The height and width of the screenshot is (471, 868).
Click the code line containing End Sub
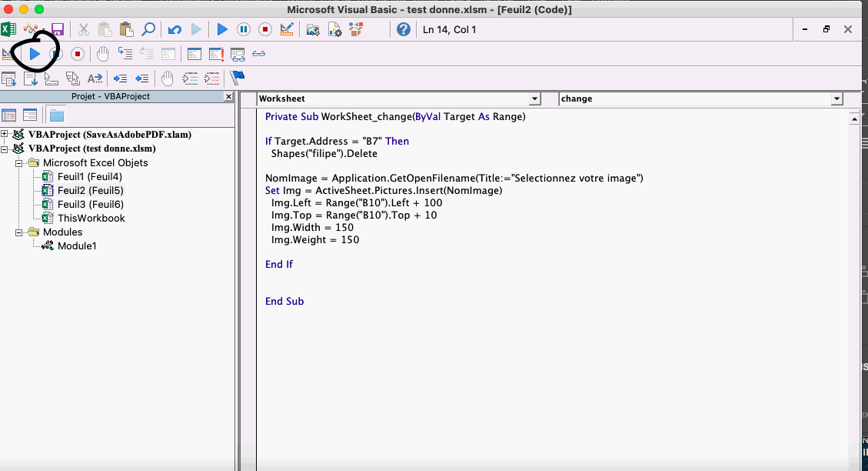click(x=284, y=302)
